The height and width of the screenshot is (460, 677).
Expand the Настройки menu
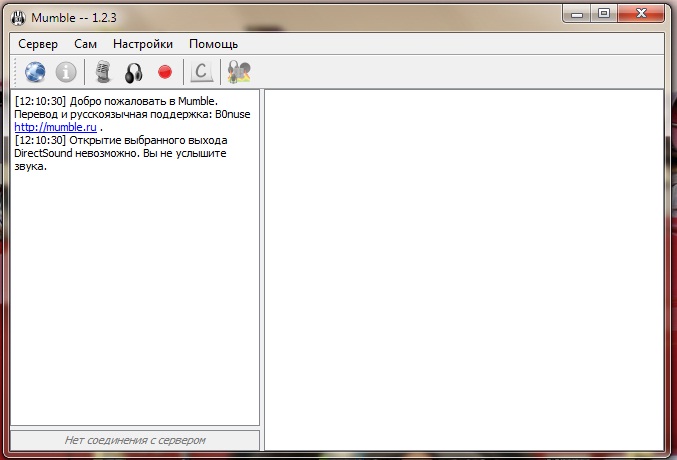142,44
